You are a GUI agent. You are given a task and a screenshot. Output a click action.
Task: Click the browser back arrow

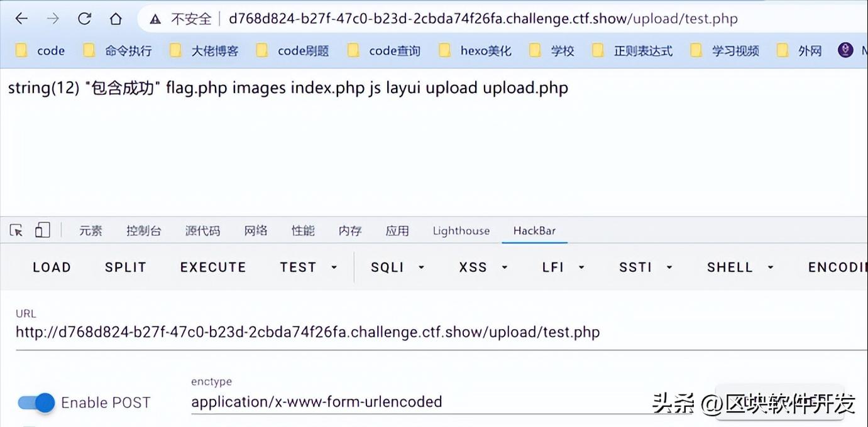[21, 19]
